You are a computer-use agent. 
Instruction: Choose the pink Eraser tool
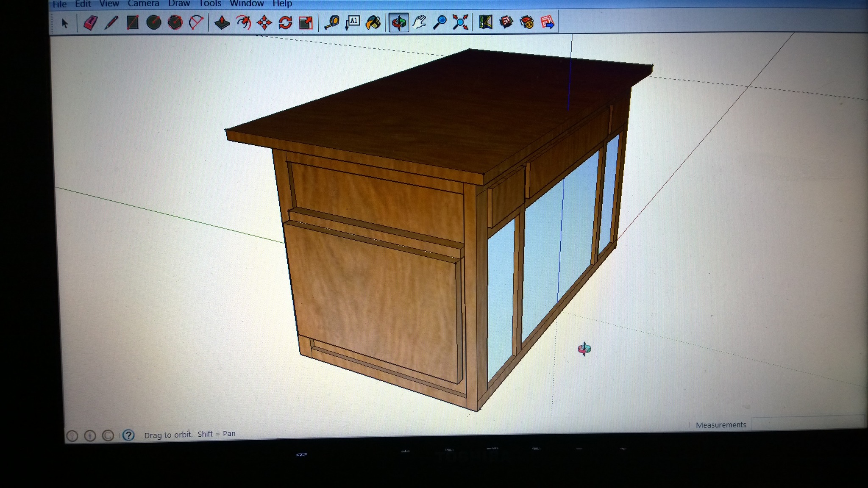(x=90, y=22)
